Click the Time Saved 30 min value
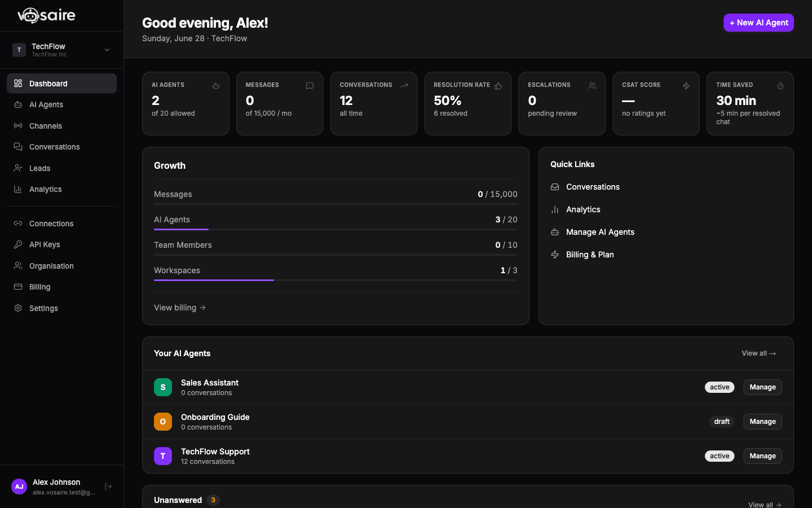The height and width of the screenshot is (508, 812). (736, 100)
